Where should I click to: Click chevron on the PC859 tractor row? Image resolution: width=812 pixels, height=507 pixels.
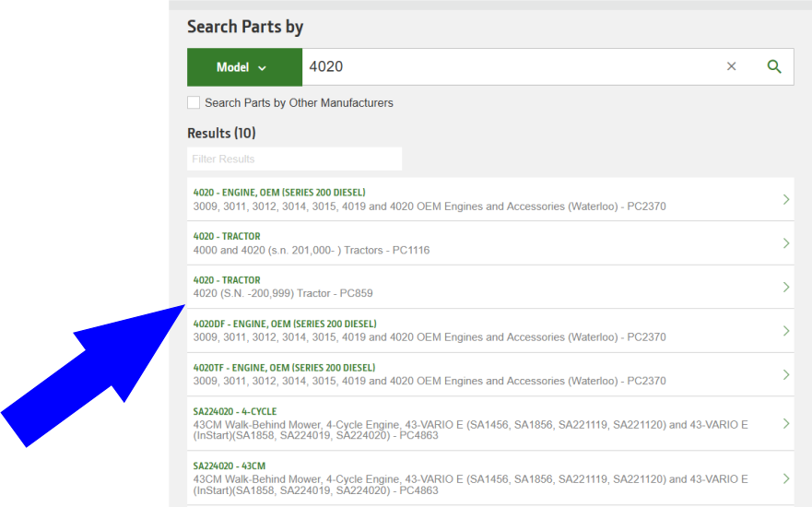point(786,287)
